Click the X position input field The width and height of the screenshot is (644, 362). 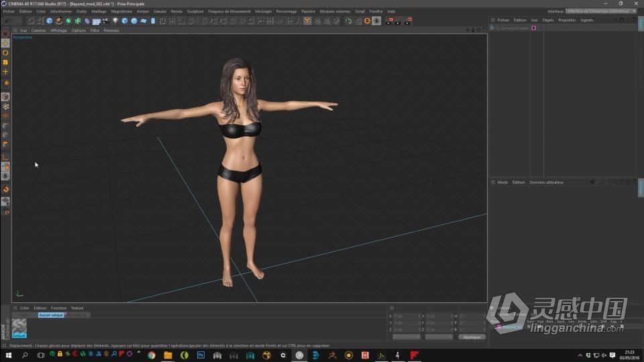pyautogui.click(x=407, y=316)
